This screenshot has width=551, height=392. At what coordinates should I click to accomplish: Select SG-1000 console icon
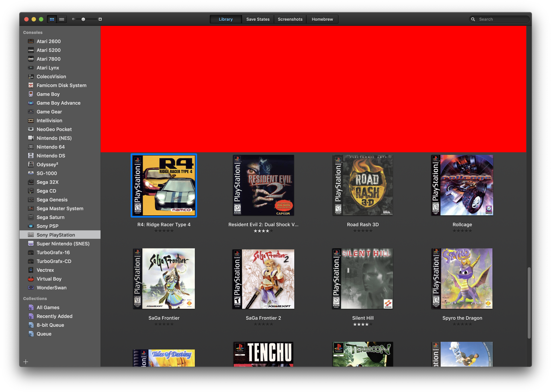point(31,173)
